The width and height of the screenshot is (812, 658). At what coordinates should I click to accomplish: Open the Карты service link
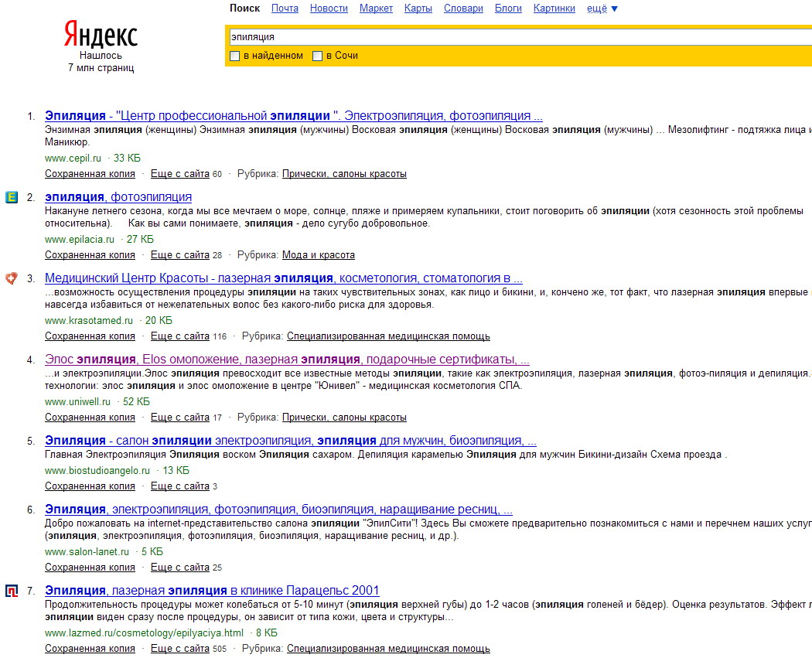click(x=418, y=9)
